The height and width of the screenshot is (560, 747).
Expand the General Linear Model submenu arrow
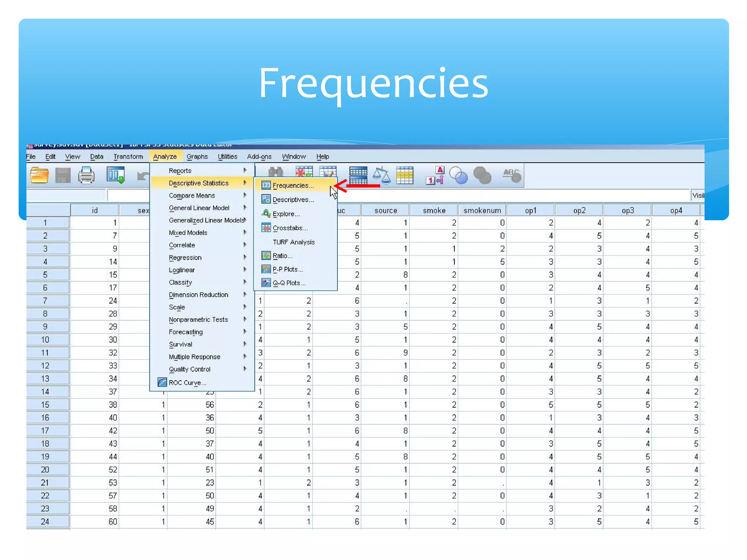pos(245,207)
